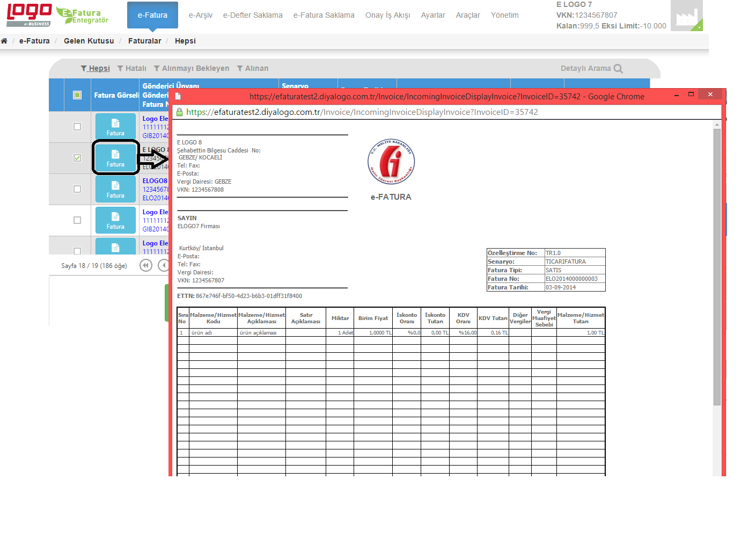Click scroll-up arrow of popup scrollbar
Viewport: 756px width, 559px height.
coord(717,125)
